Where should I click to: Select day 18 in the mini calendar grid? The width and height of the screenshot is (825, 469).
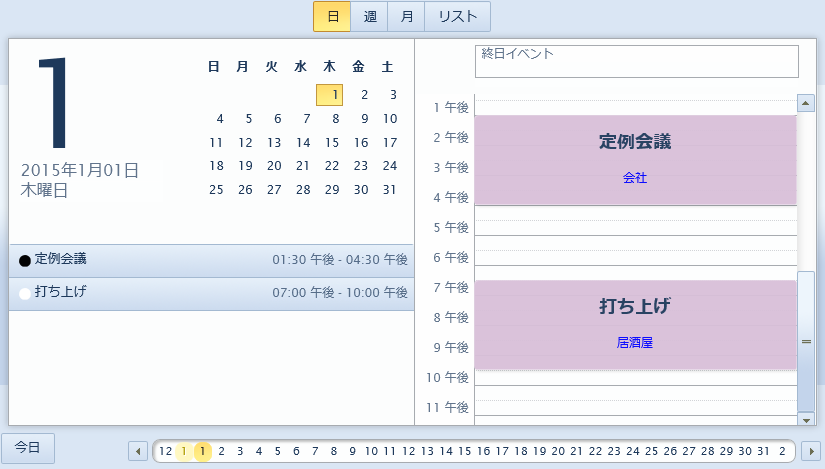click(216, 166)
